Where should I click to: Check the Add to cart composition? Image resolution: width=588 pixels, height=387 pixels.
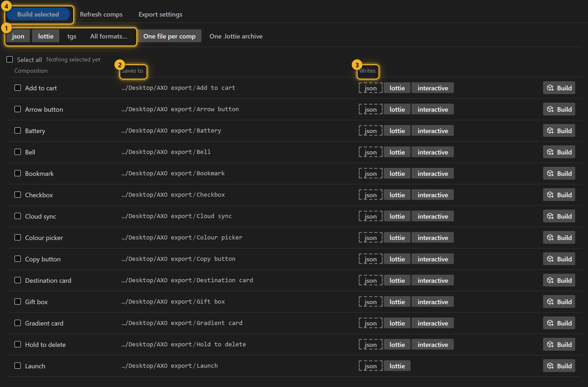[x=18, y=88]
